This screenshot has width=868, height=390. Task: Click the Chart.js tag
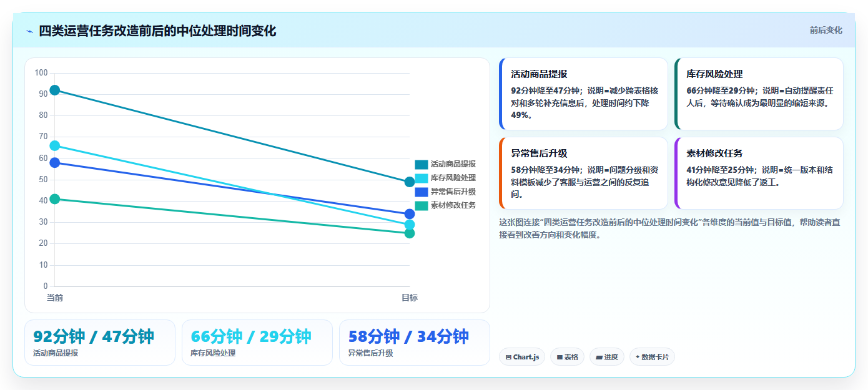point(522,357)
